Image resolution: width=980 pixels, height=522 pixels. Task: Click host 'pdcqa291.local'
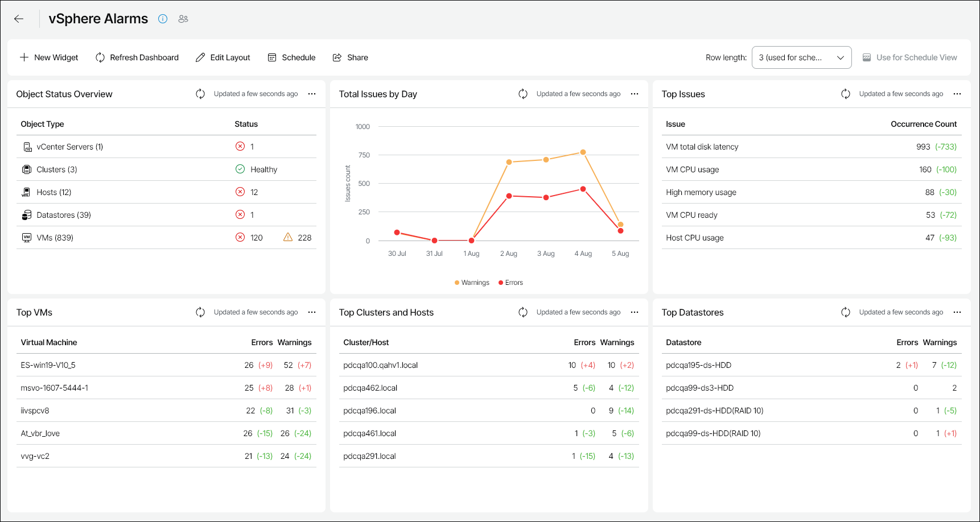tap(370, 456)
